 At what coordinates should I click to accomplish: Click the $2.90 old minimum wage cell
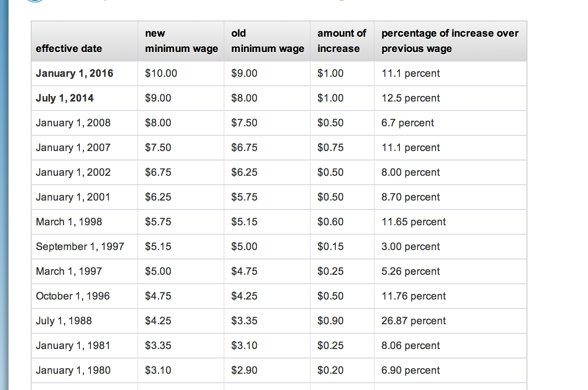(244, 370)
